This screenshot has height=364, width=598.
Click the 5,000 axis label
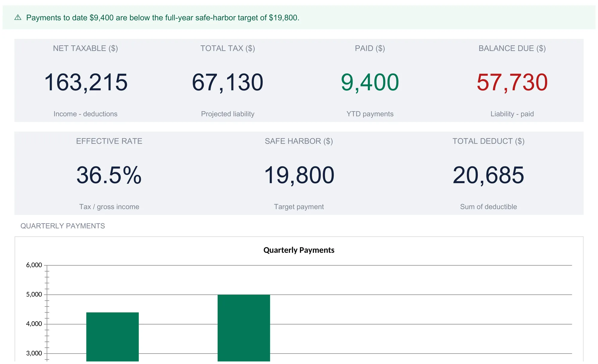pos(34,294)
